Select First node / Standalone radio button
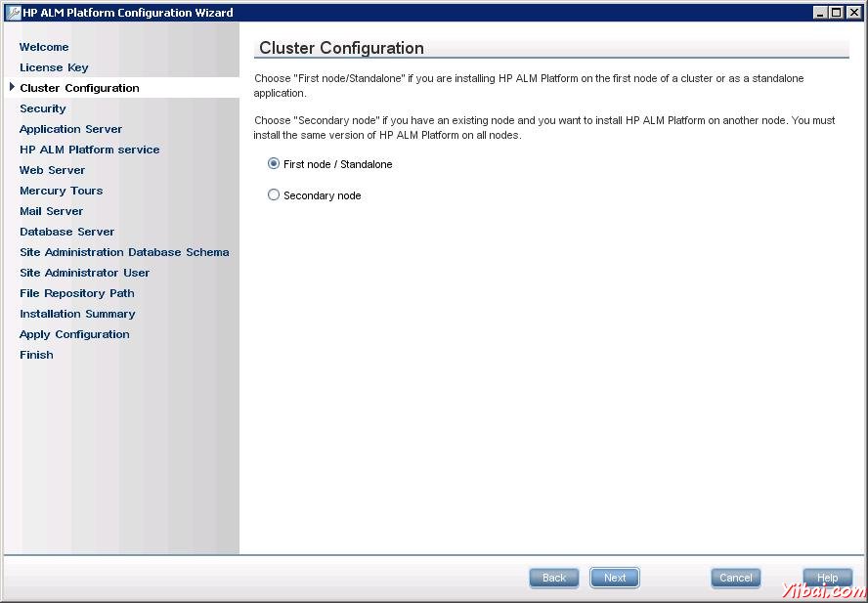The image size is (868, 603). click(274, 164)
